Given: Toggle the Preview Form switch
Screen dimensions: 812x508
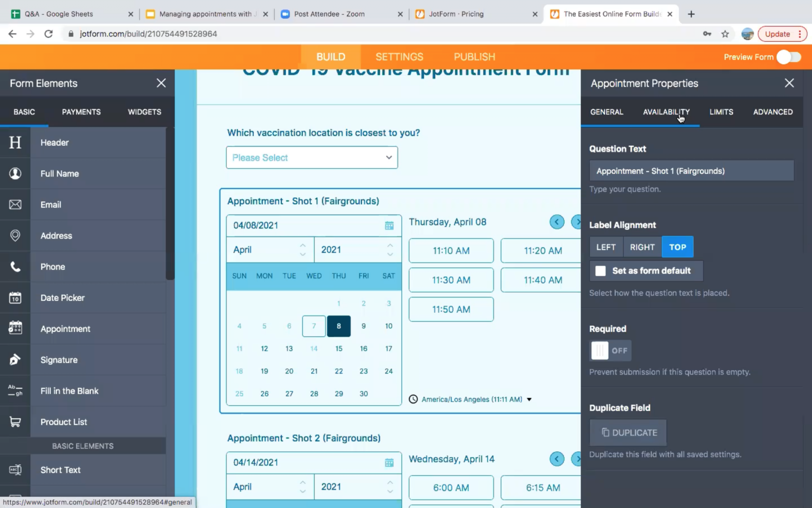Looking at the screenshot, I should [x=789, y=57].
